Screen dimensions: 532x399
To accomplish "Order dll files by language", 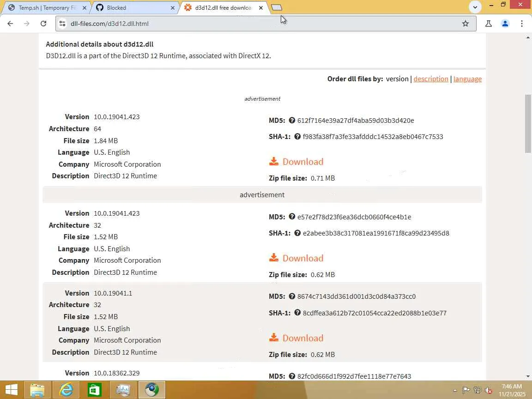I will 467,79.
